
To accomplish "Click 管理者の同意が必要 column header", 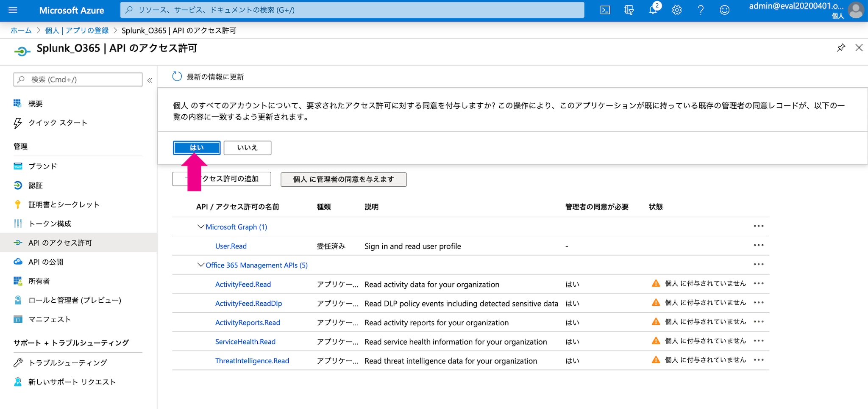I will coord(597,207).
